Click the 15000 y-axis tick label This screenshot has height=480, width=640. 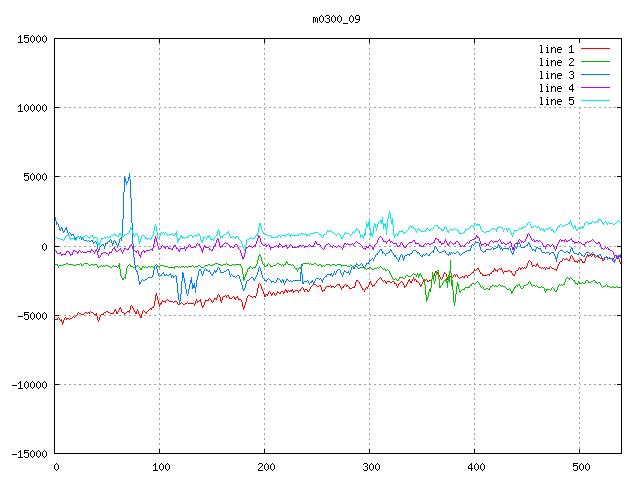pos(32,39)
